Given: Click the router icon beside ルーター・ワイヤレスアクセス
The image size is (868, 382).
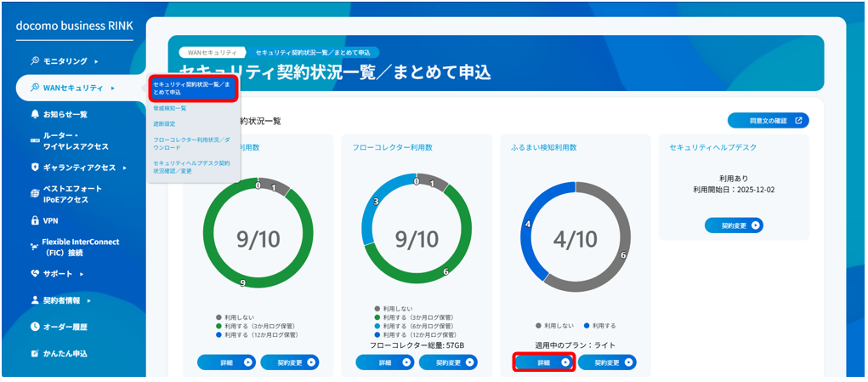Looking at the screenshot, I should point(35,140).
